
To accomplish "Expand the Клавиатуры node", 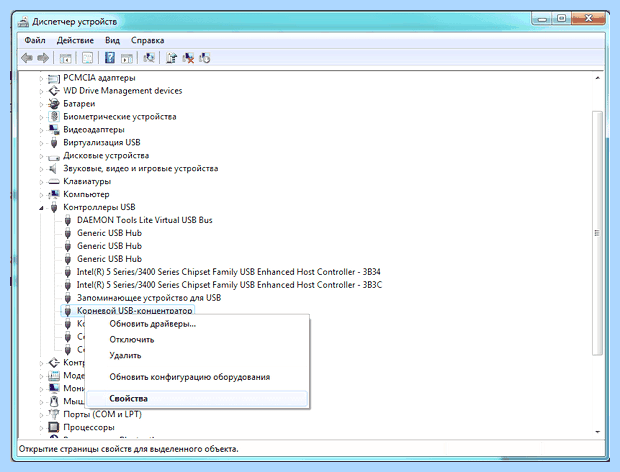I will (41, 182).
